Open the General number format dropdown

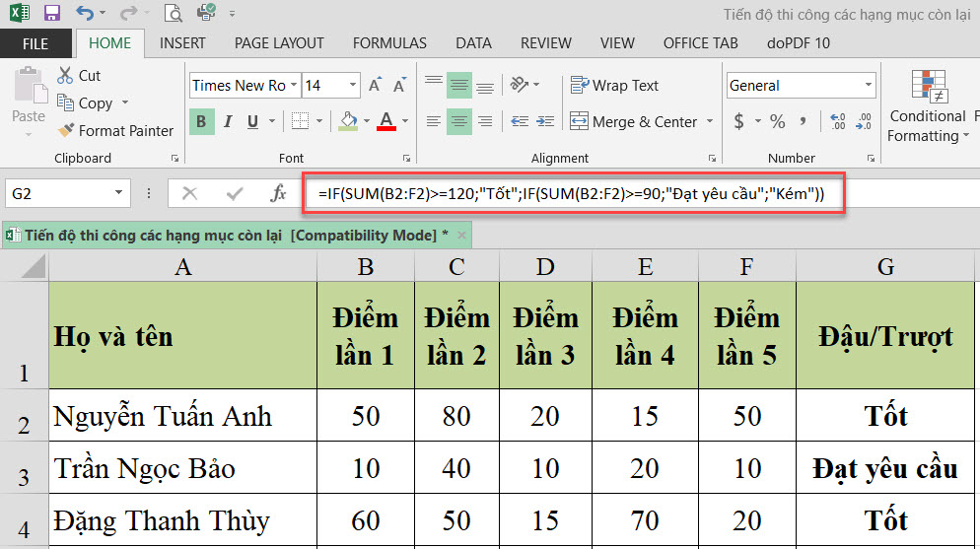[x=868, y=86]
